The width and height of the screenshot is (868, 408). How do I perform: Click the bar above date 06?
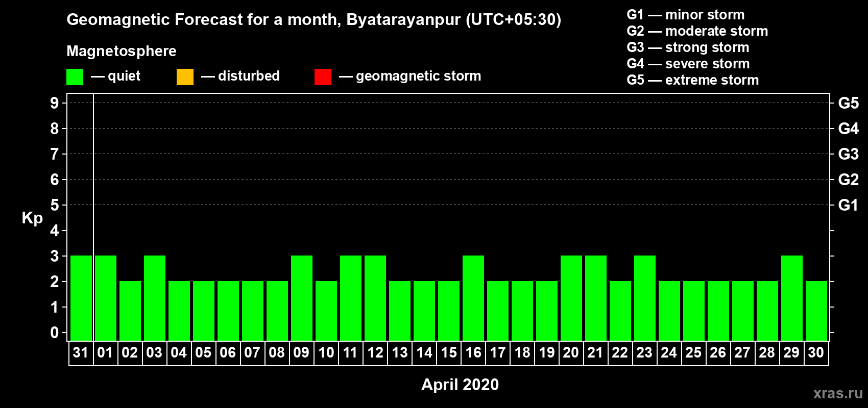coord(228,311)
